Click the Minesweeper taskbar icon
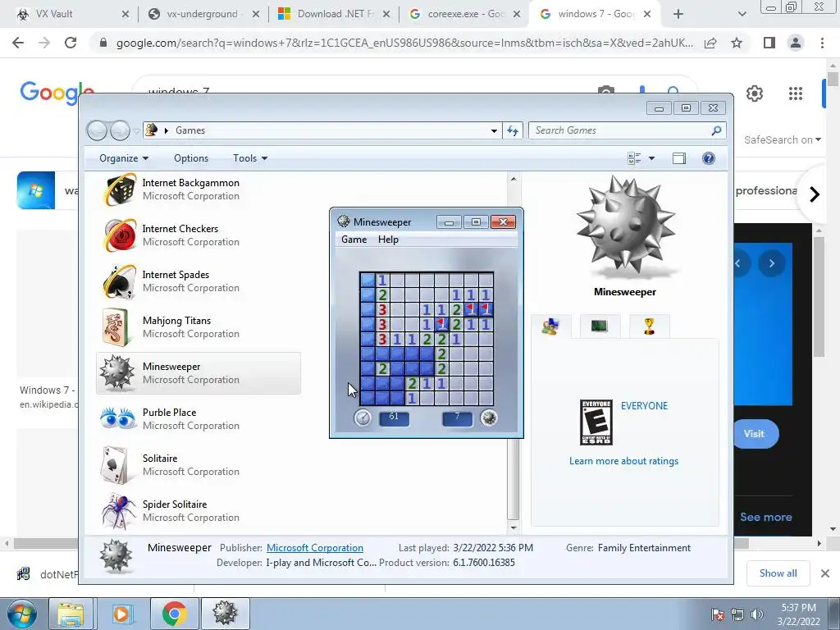The width and height of the screenshot is (840, 630). click(x=225, y=614)
